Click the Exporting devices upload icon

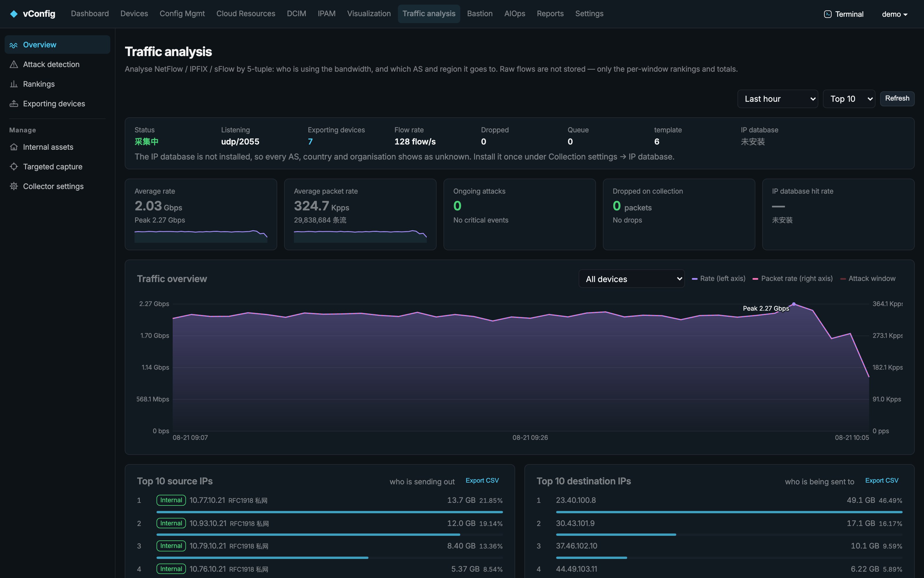tap(14, 103)
